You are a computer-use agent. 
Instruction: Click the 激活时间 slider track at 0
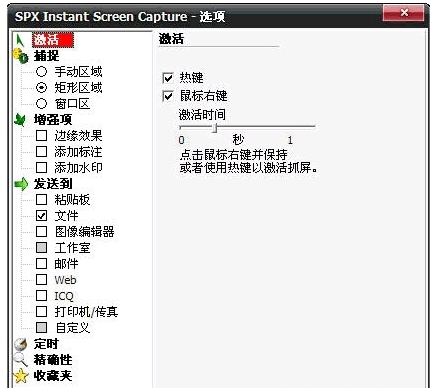click(x=181, y=127)
